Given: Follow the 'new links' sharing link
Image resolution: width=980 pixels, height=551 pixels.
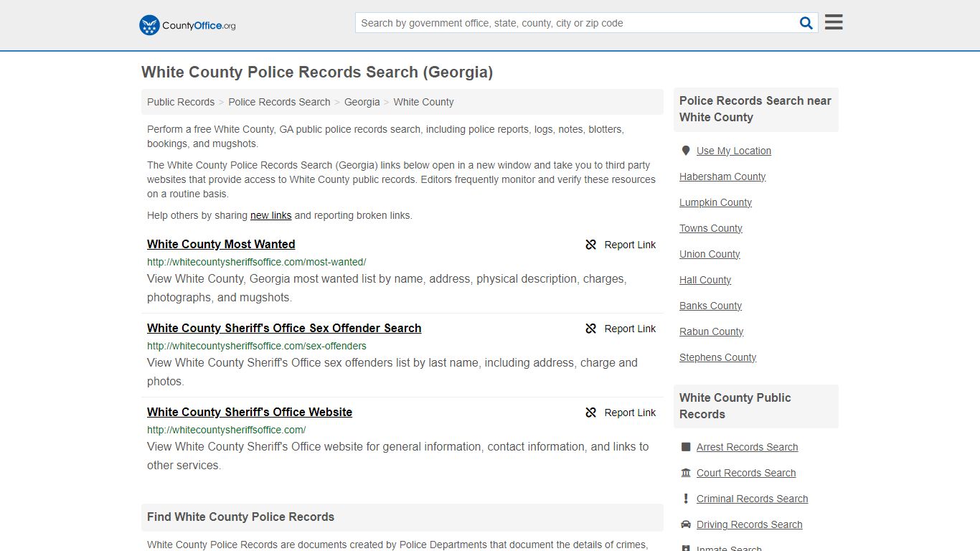Looking at the screenshot, I should pos(270,215).
